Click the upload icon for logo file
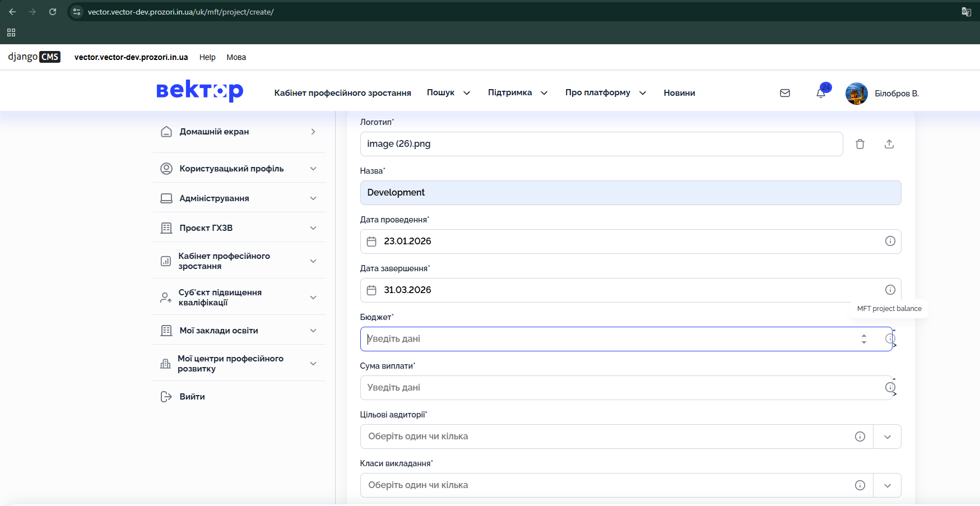The height and width of the screenshot is (506, 980). [889, 144]
